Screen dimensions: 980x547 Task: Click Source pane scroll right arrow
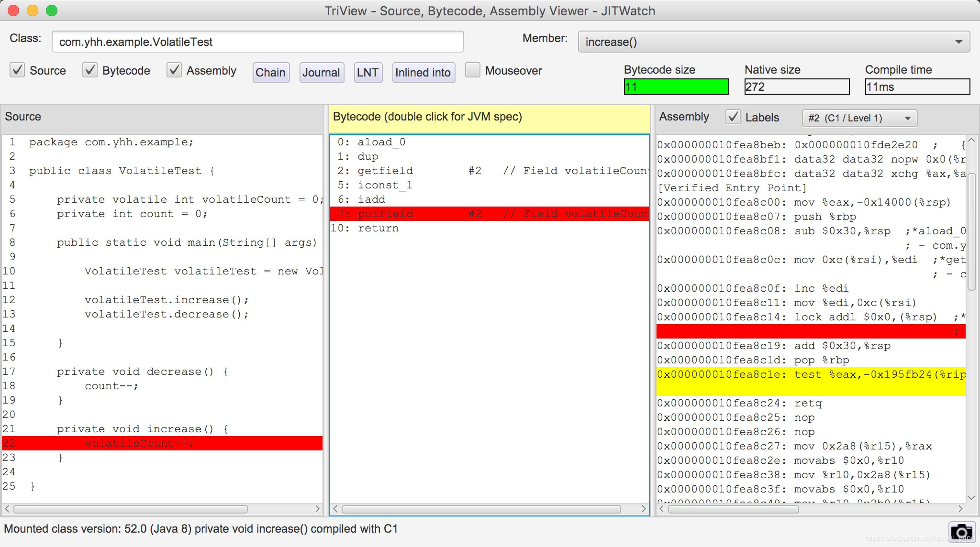[317, 509]
